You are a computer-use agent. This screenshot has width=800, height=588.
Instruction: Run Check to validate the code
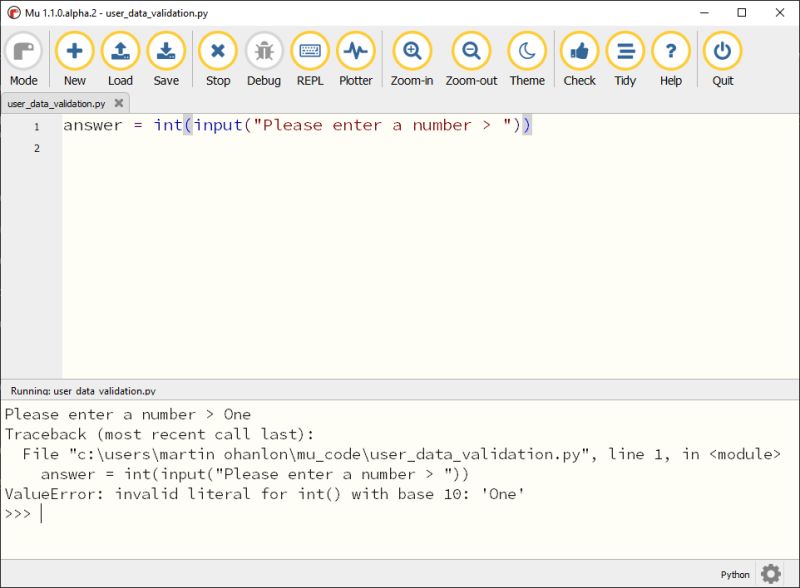579,55
